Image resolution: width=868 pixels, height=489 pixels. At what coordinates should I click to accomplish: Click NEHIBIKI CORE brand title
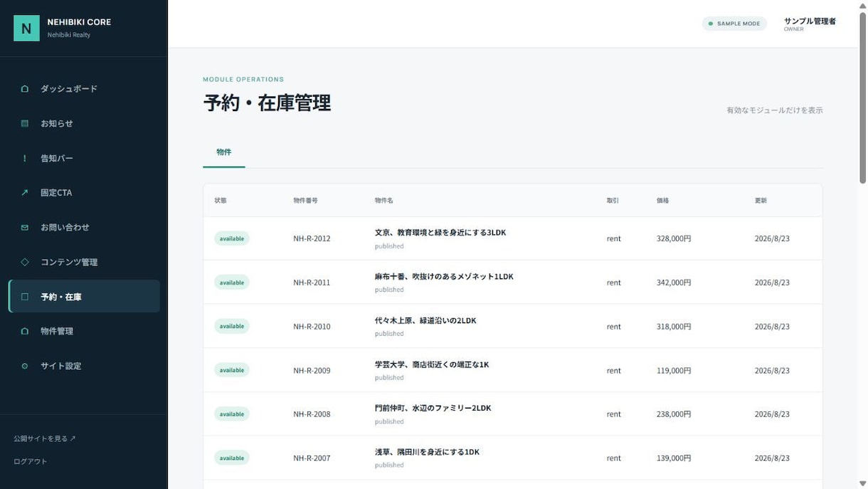coord(79,22)
